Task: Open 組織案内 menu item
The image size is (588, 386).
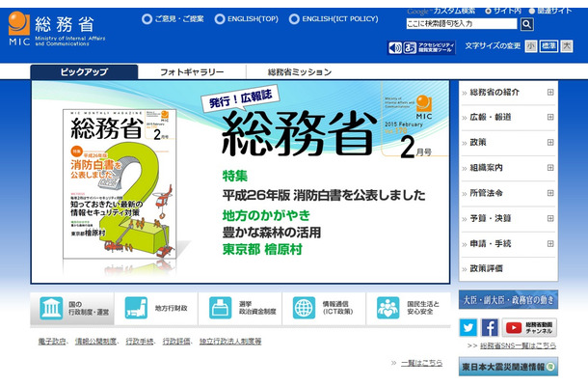Action: (x=487, y=168)
